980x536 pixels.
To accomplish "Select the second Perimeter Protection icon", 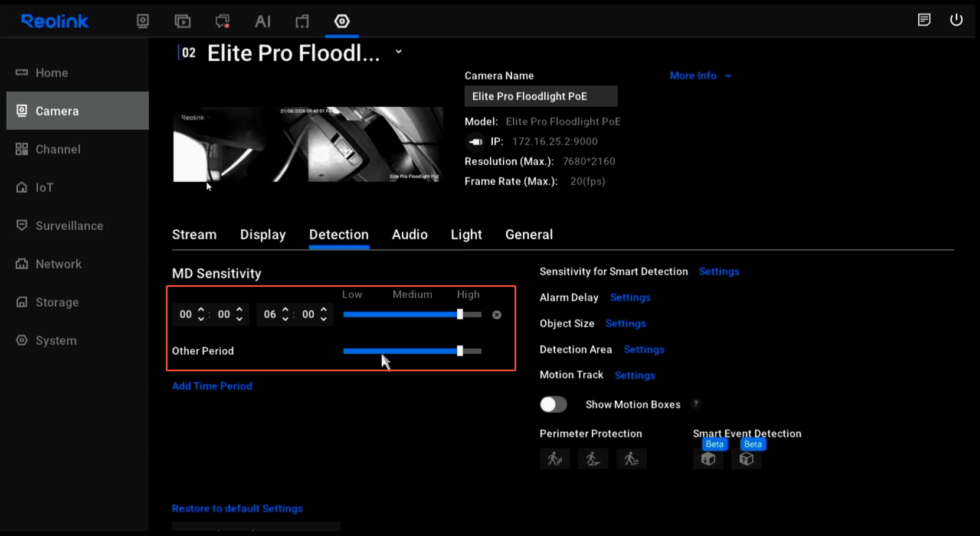I will coord(593,459).
